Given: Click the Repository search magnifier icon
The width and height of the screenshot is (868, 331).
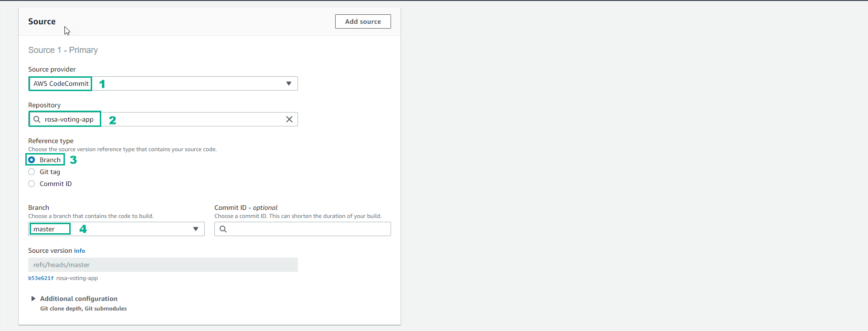Looking at the screenshot, I should 37,119.
